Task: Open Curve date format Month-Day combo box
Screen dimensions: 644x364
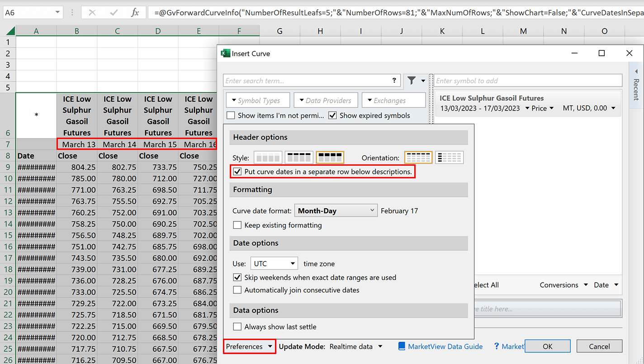Action: (336, 211)
